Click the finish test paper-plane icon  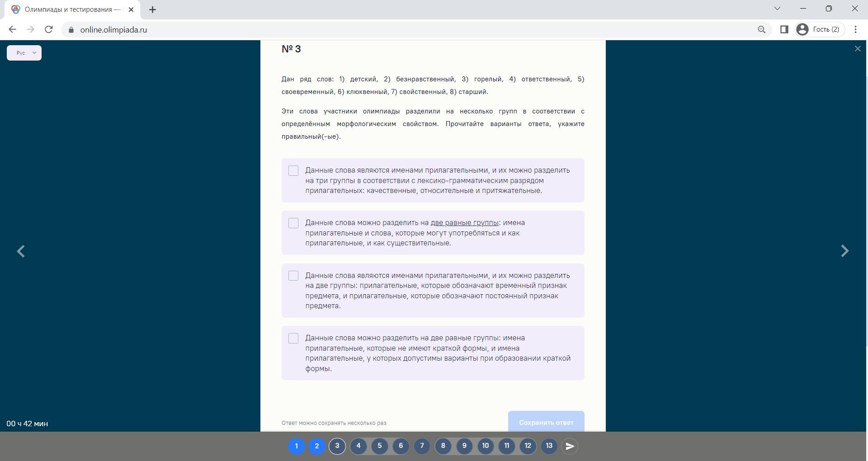point(570,446)
